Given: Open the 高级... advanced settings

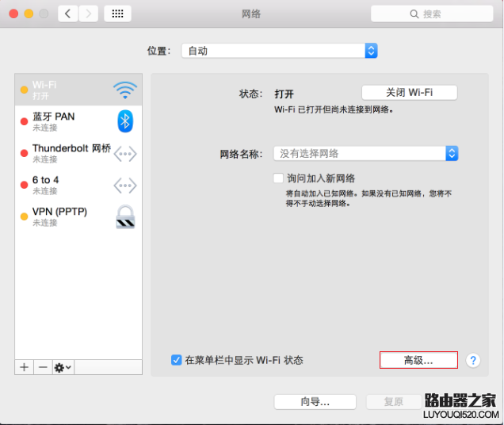Looking at the screenshot, I should coord(418,360).
